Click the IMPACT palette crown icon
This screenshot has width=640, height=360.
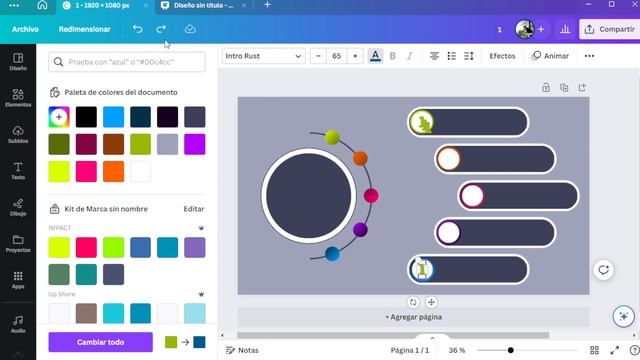pos(201,228)
